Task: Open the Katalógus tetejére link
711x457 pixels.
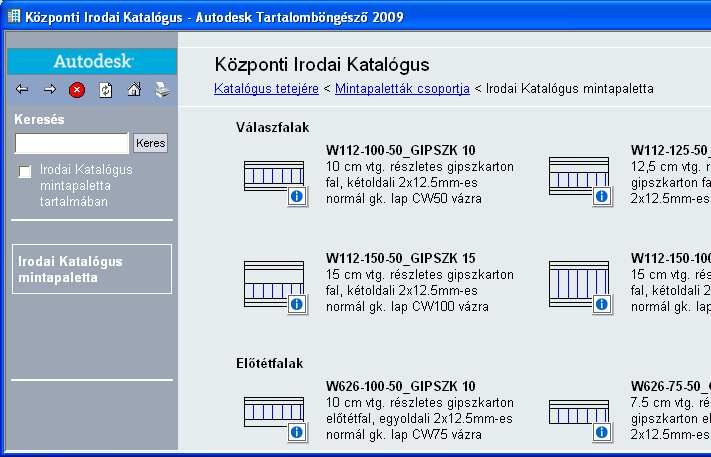Action: pyautogui.click(x=266, y=88)
